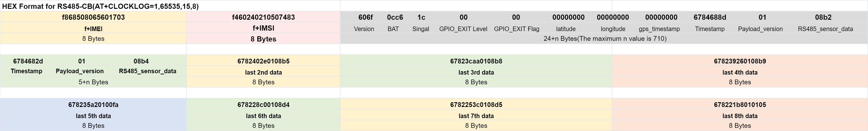This screenshot has height=131, width=868.
Task: Click the 24+n Bytes maximum note cell
Action: click(605, 38)
